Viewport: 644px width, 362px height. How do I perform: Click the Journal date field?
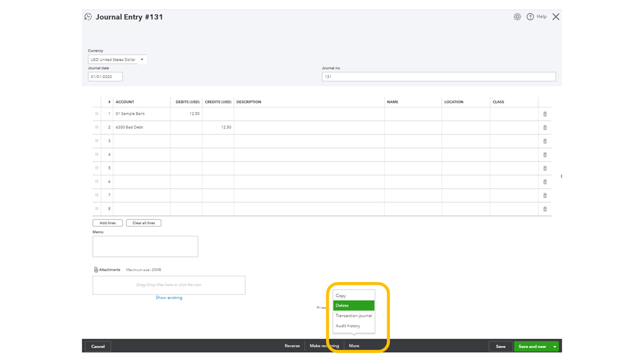click(105, 77)
